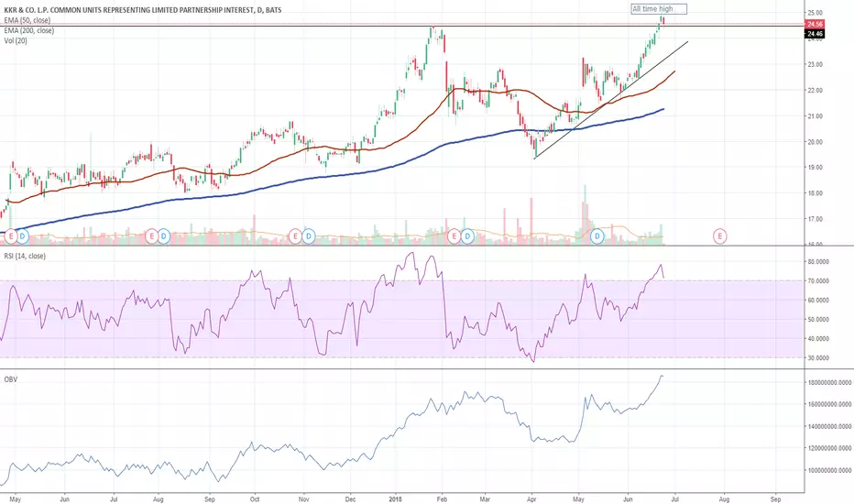Click the upcoming earnings marker E before August 2018
The image size is (854, 504).
[720, 236]
